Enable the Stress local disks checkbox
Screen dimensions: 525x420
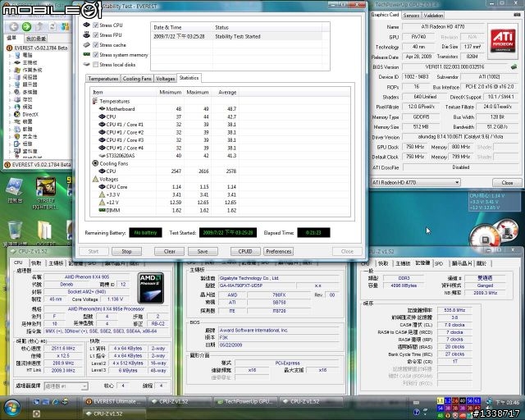[x=95, y=64]
